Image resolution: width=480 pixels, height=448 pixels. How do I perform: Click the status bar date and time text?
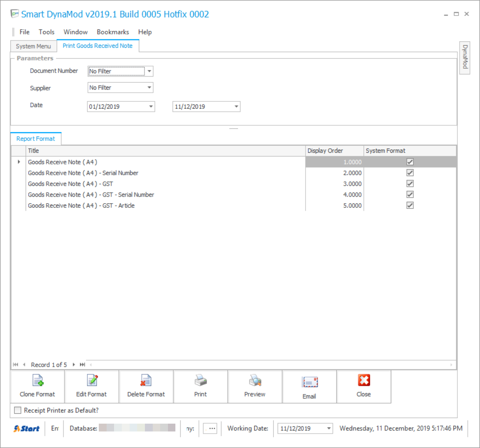(401, 428)
